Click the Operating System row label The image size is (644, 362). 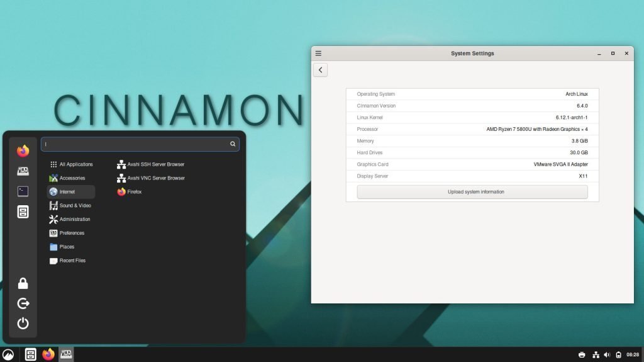click(x=376, y=94)
